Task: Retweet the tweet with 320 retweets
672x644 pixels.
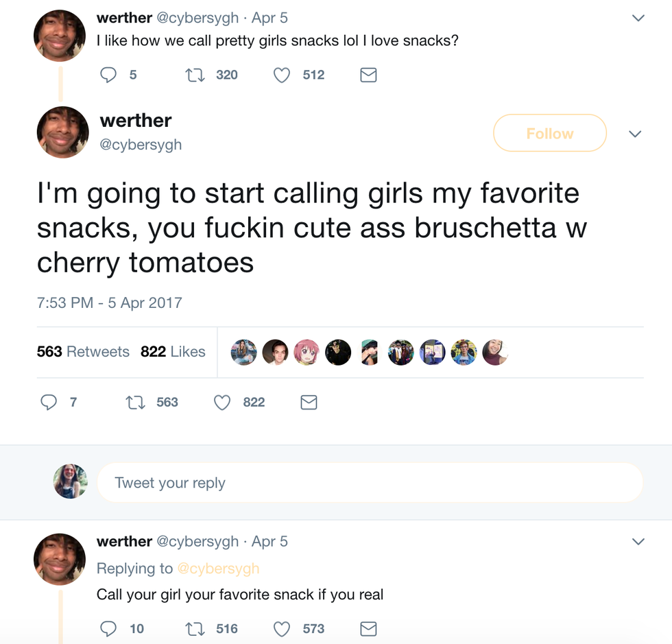Action: [x=195, y=75]
